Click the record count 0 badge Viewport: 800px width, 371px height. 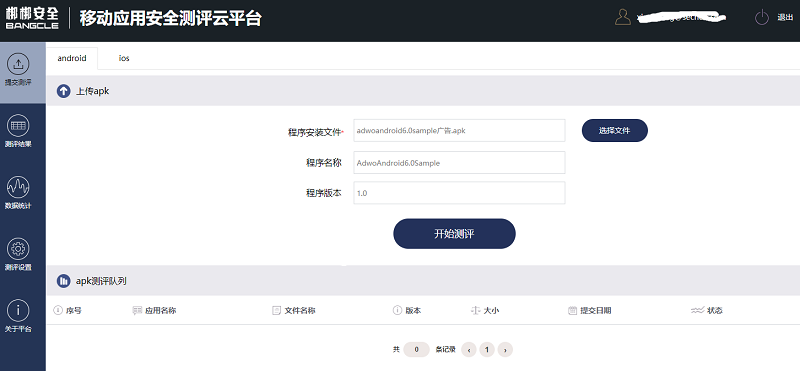click(416, 350)
